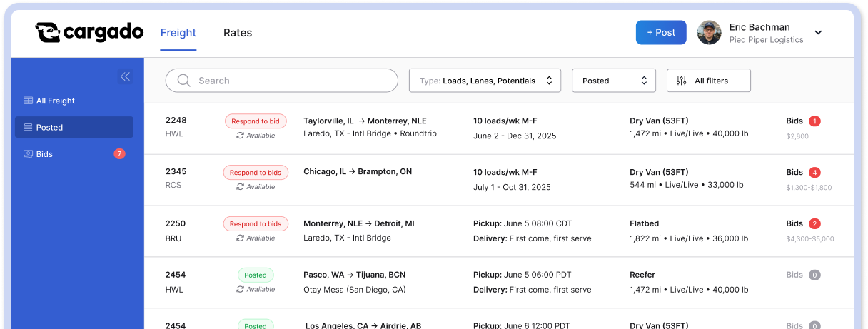Image resolution: width=868 pixels, height=329 pixels.
Task: Switch to the Rates tab
Action: 238,33
